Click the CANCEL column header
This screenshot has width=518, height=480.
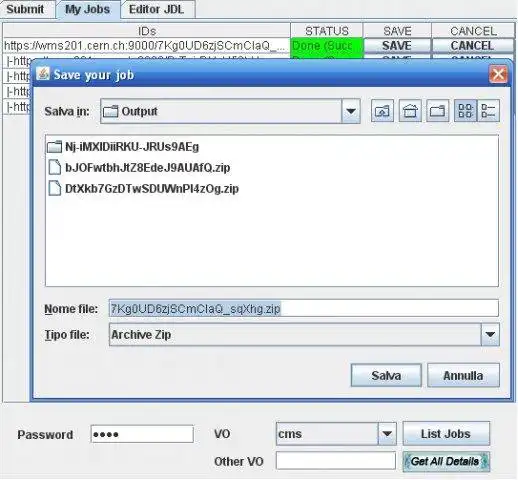tap(473, 31)
